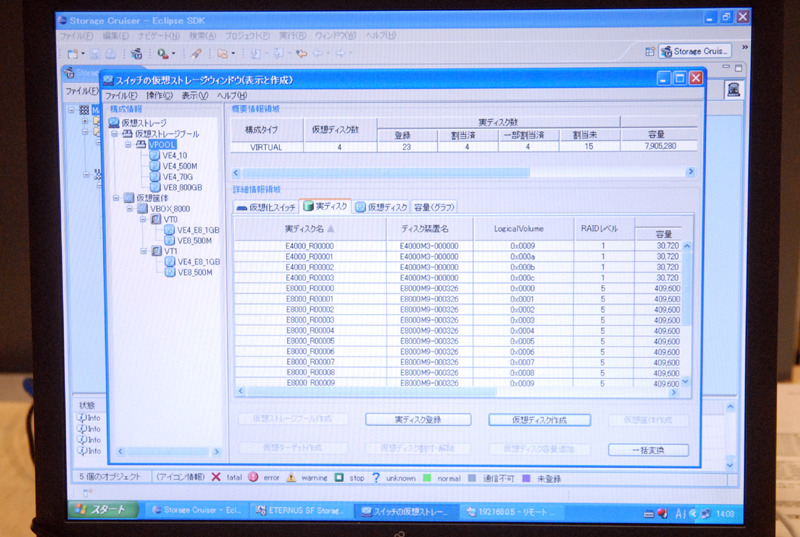Screen dimensions: 800x537
Task: Click the 仮想ストレージプール pool icon in tree
Action: 127,134
